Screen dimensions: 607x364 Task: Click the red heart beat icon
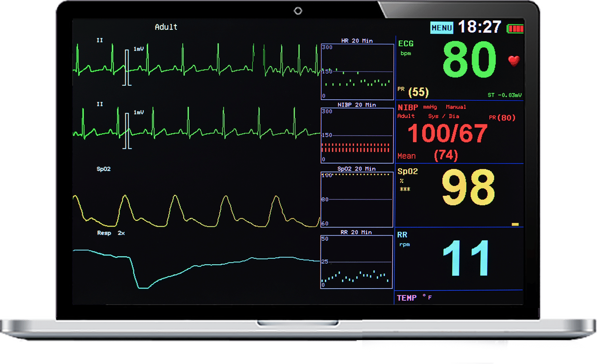514,61
